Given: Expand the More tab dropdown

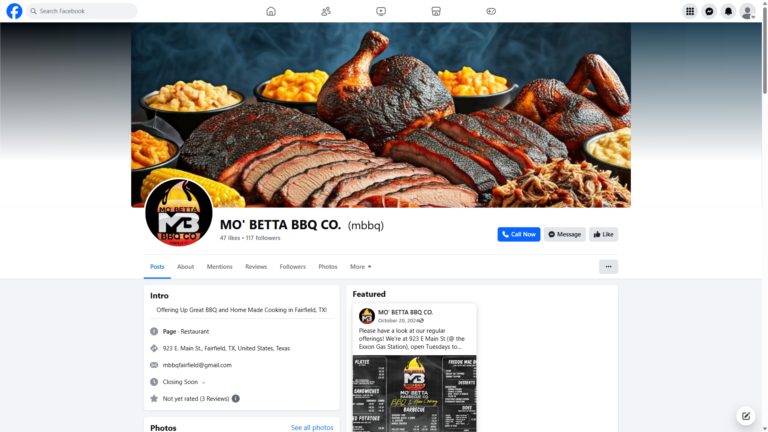Looking at the screenshot, I should click(360, 266).
